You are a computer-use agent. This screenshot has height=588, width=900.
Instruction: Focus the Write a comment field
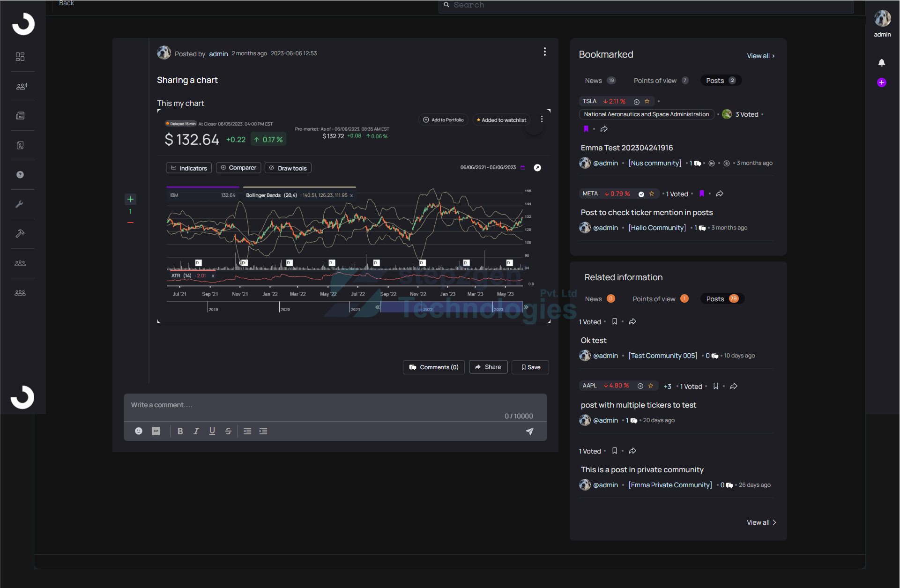335,408
